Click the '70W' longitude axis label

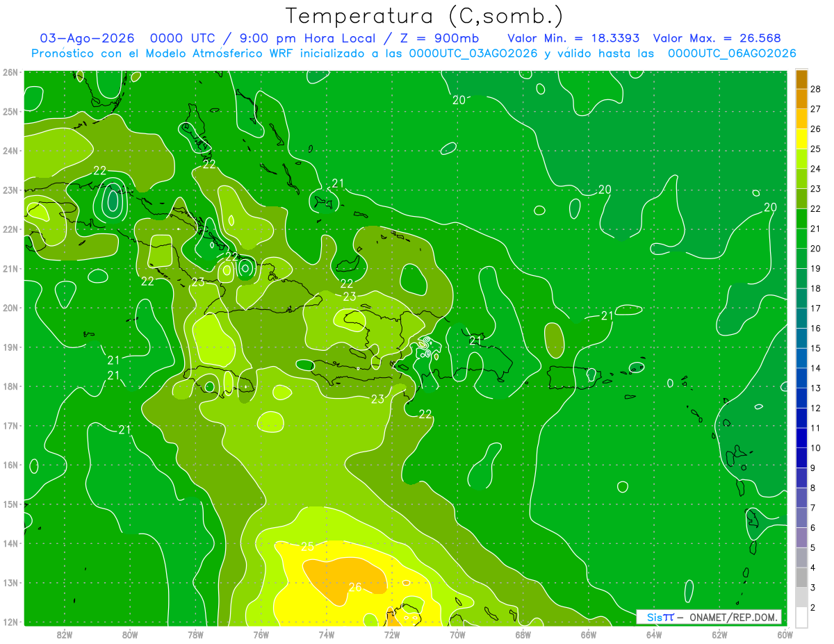[457, 634]
